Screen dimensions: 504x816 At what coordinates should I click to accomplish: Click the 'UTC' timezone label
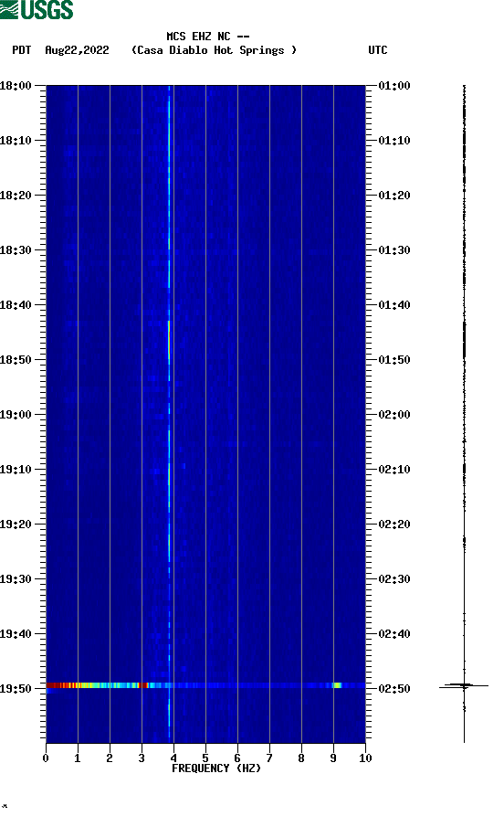[378, 50]
